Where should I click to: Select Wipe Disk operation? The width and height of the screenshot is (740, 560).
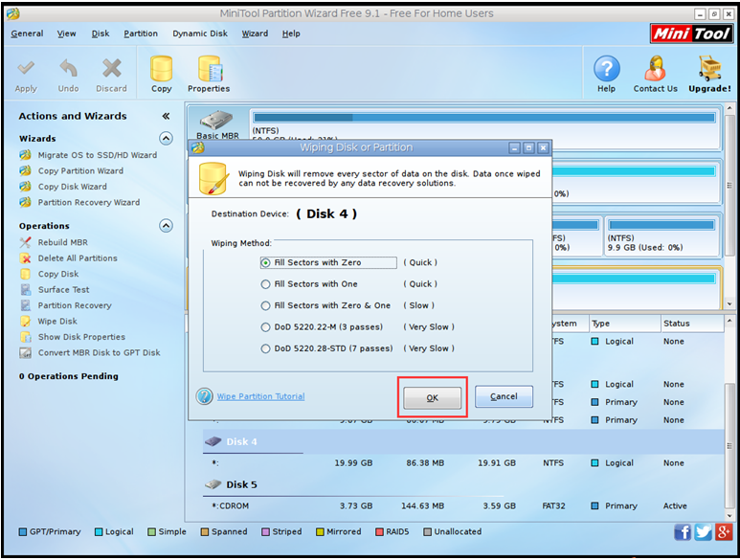[57, 321]
